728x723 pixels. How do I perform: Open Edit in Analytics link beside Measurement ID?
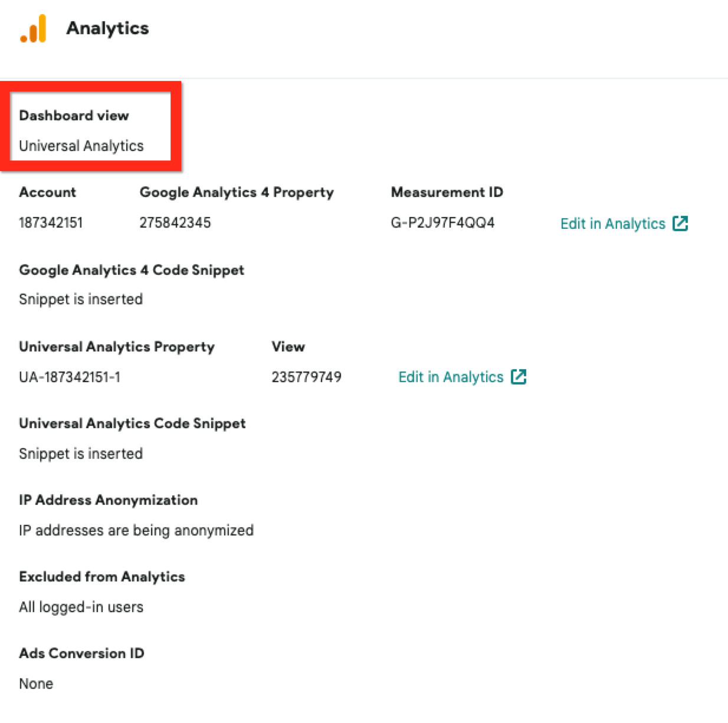pyautogui.click(x=613, y=224)
